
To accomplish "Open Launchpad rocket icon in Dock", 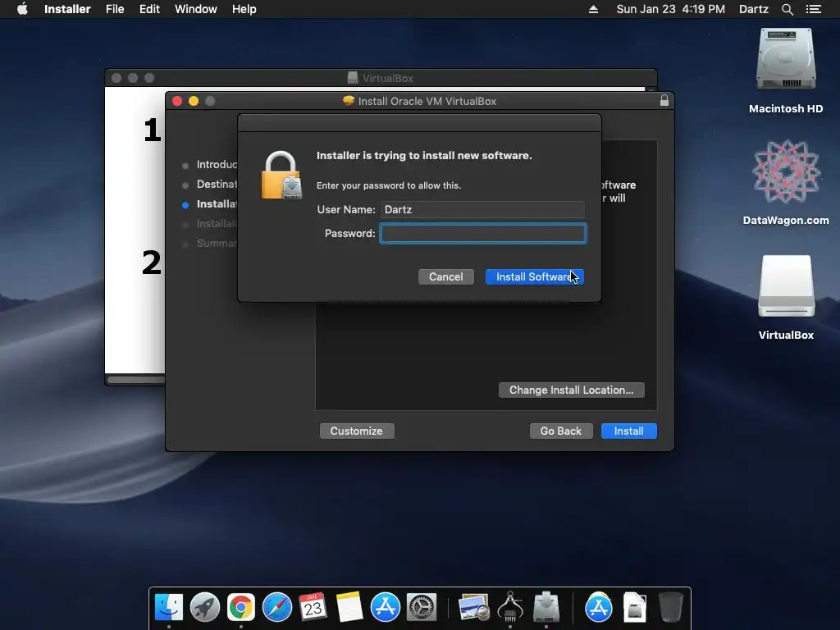I will point(204,608).
